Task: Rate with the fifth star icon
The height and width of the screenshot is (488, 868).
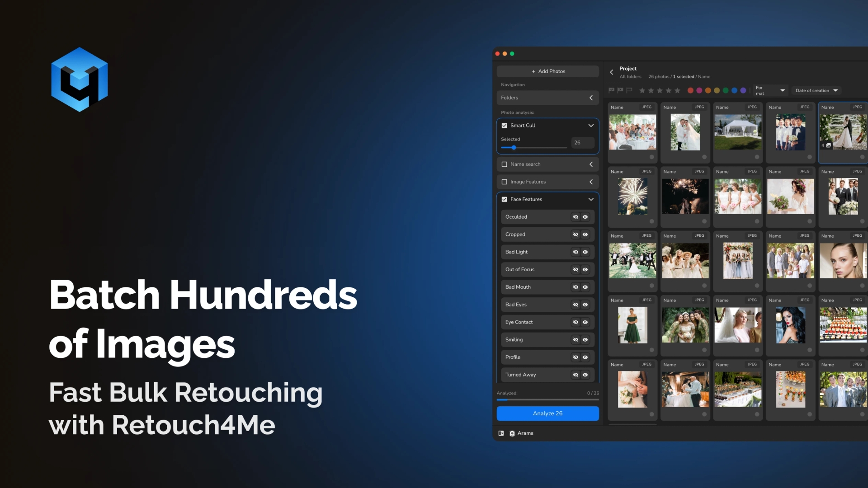Action: (x=677, y=90)
